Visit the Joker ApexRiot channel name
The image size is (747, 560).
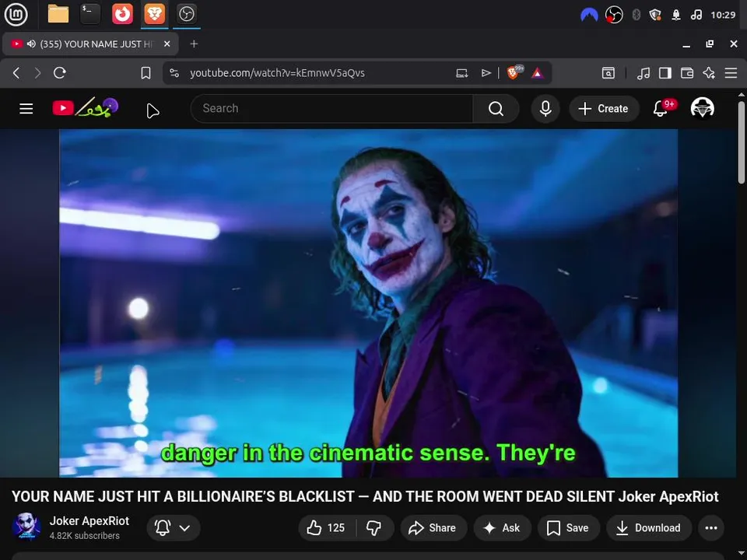(89, 521)
